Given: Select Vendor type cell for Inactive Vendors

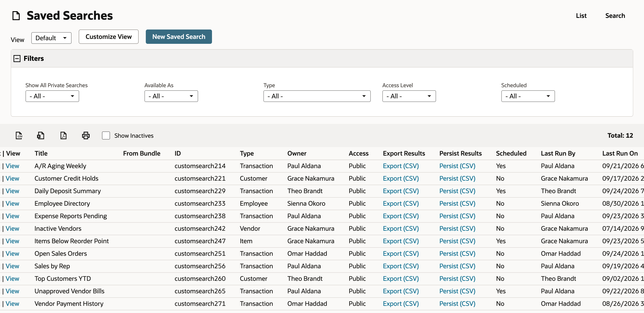Looking at the screenshot, I should [x=250, y=228].
